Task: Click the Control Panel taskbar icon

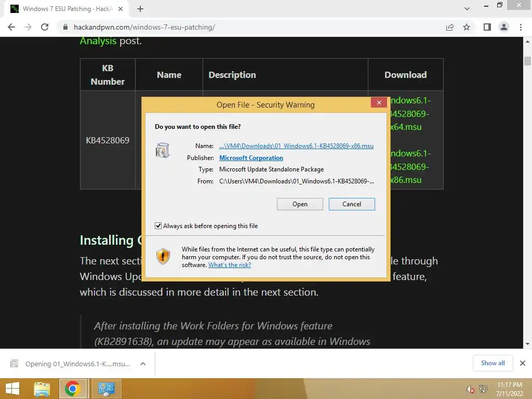Action: [106, 389]
